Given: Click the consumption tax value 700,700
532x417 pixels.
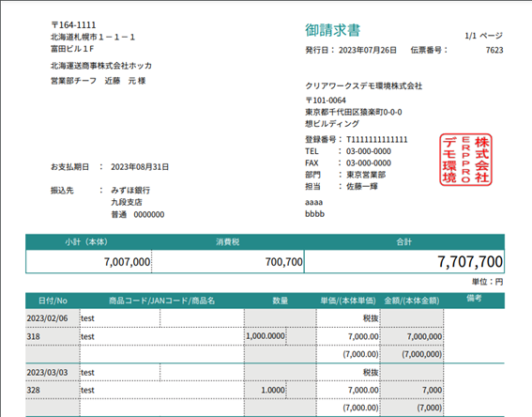Looking at the screenshot, I should point(283,262).
